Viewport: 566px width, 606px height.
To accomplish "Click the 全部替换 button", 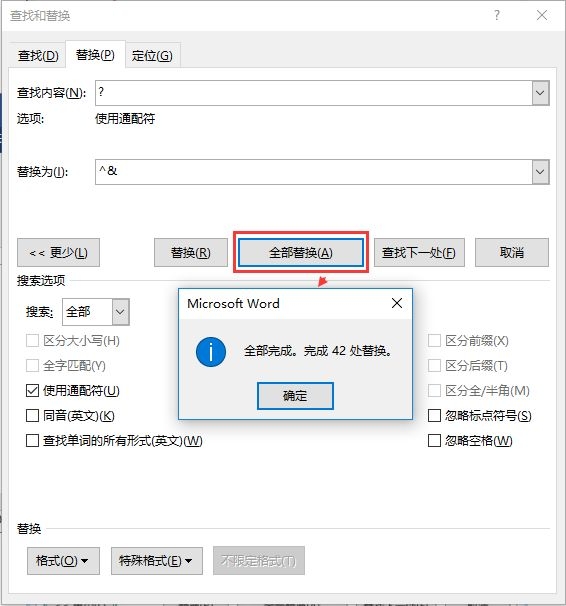I will point(301,253).
